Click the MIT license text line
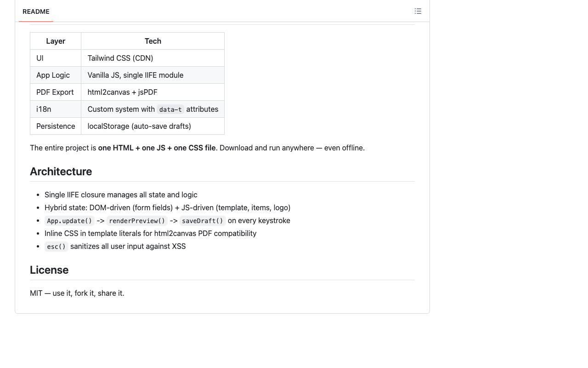Image resolution: width=588 pixels, height=368 pixels. coord(77,293)
